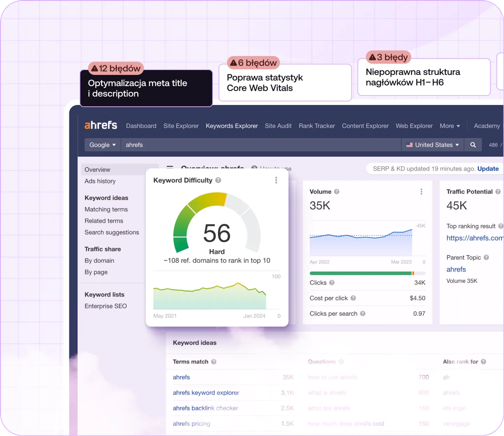Viewport: 504px width, 436px height.
Task: Open Enterprise SEO keyword list
Action: [106, 306]
